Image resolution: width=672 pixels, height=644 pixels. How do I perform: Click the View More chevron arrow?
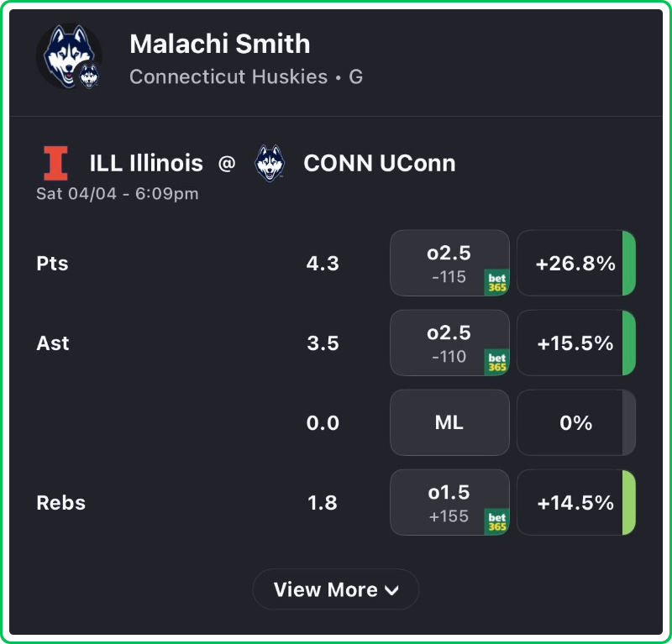coord(391,590)
